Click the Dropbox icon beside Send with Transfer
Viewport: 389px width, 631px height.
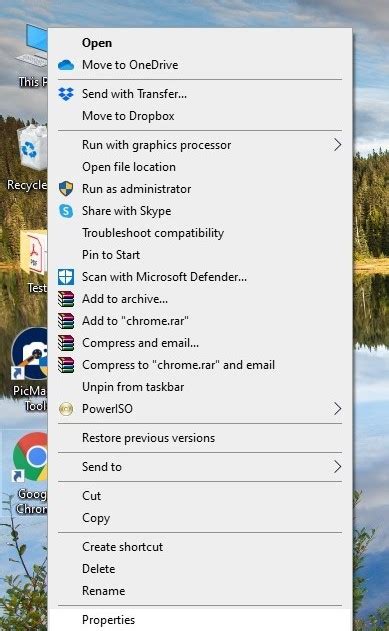(66, 94)
